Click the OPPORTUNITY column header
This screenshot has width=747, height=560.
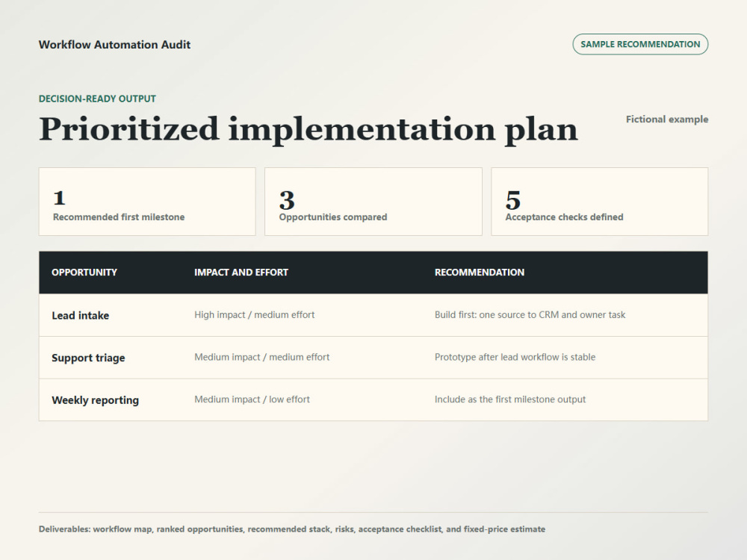[x=84, y=273]
